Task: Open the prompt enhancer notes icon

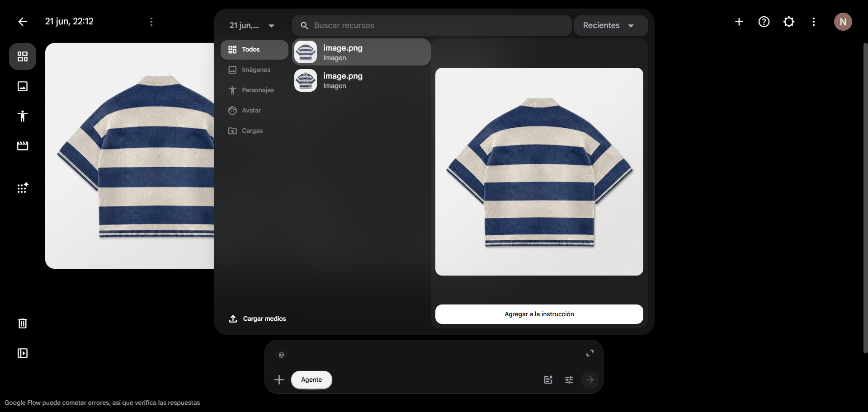Action: 548,380
